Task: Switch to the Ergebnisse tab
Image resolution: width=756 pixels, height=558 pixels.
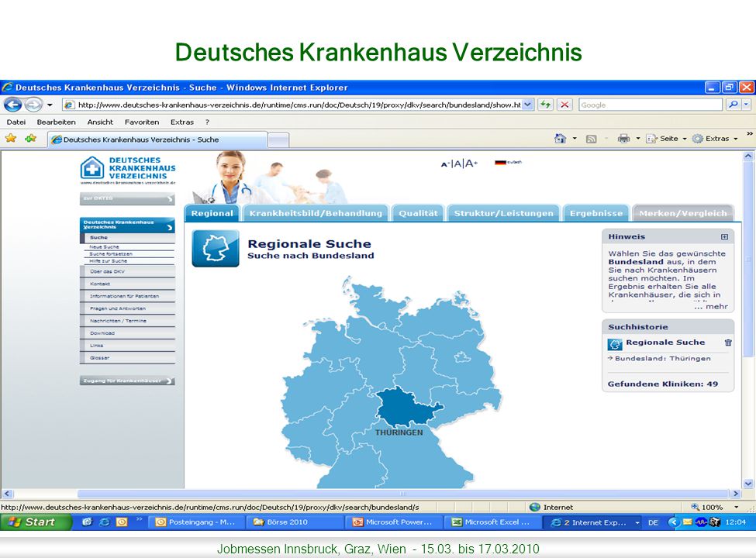Action: click(x=596, y=213)
